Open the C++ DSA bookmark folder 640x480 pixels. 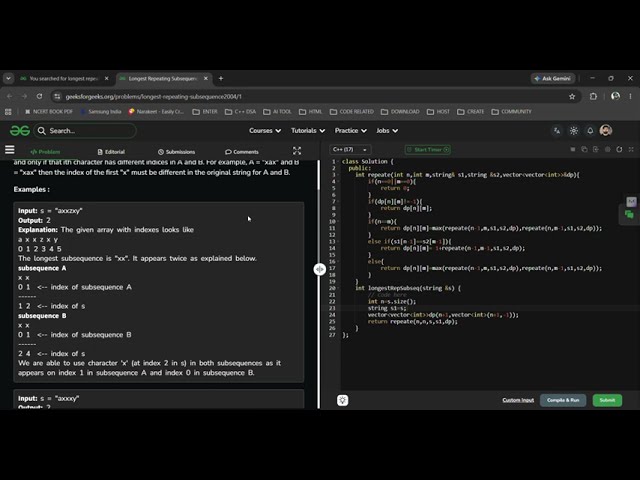[x=240, y=111]
